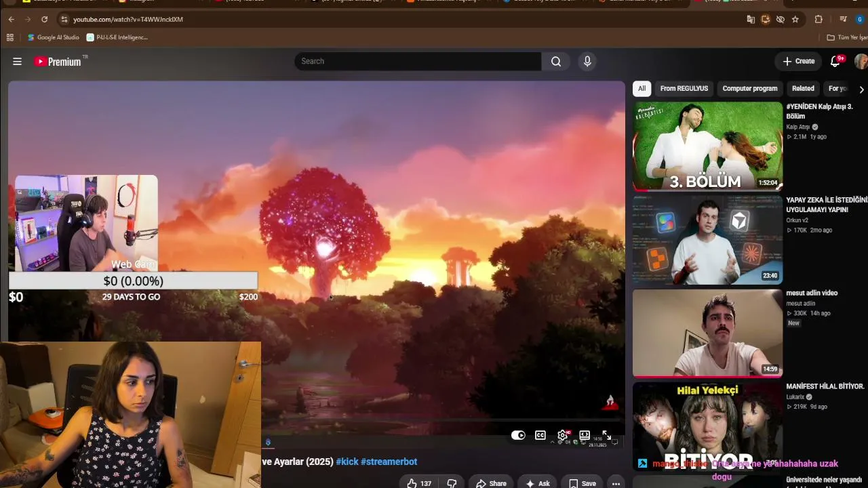
Task: Translate this page from the address bar
Action: click(751, 20)
